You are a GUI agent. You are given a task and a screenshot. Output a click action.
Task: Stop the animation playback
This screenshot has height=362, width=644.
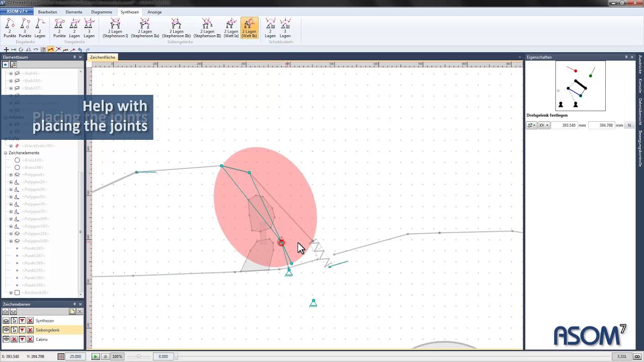click(105, 356)
